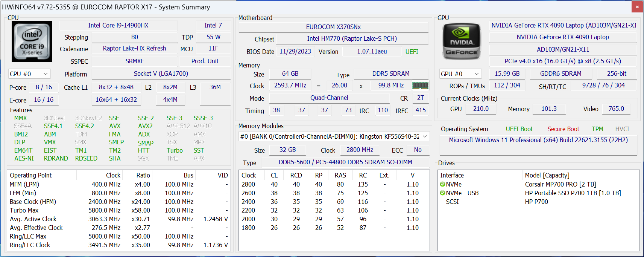This screenshot has height=257, width=644.
Task: Click the BIOS version 1.07.11aeu field
Action: click(372, 51)
